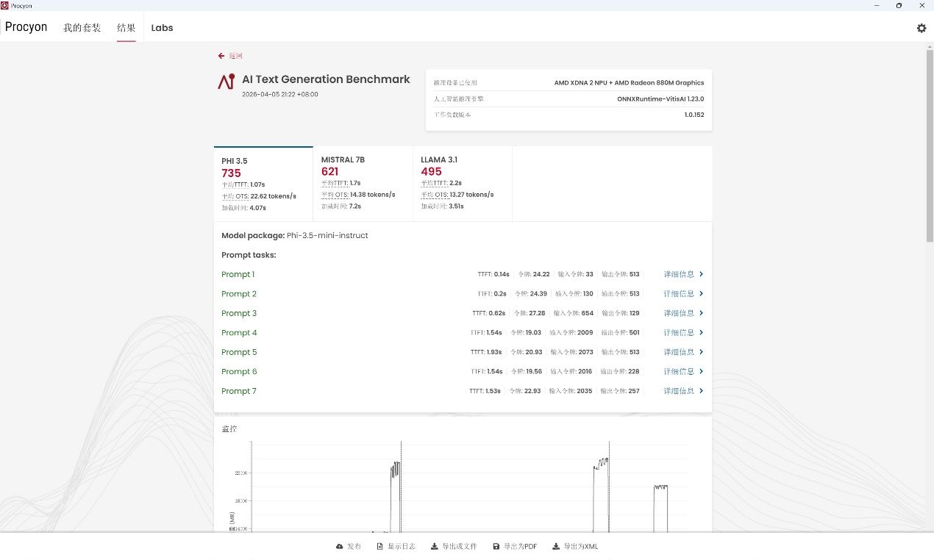Select the PHI 3.5 model tab
Screen dimensions: 934x560
(263, 184)
